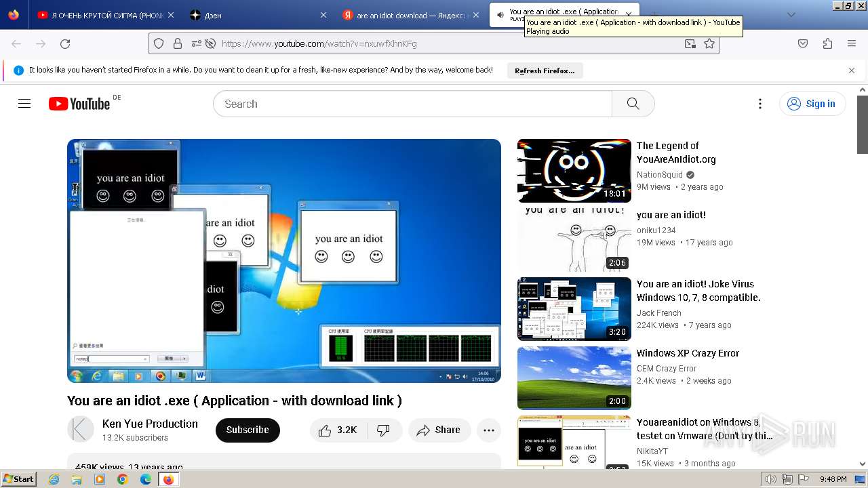Close the Дзен tab

click(x=323, y=15)
